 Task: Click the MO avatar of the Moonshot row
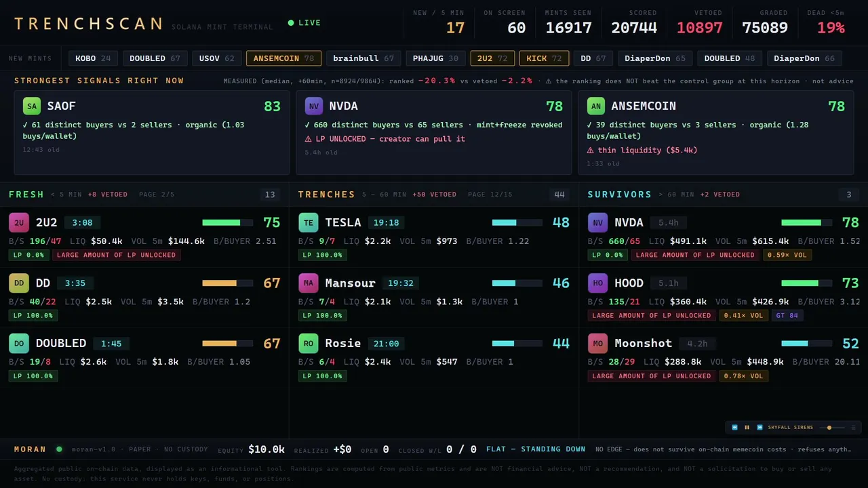tap(598, 344)
